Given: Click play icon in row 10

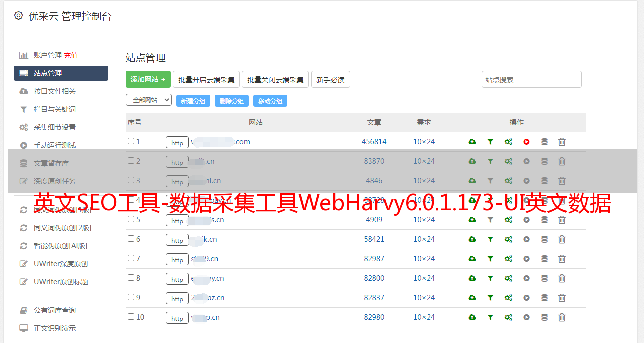Looking at the screenshot, I should point(526,317).
